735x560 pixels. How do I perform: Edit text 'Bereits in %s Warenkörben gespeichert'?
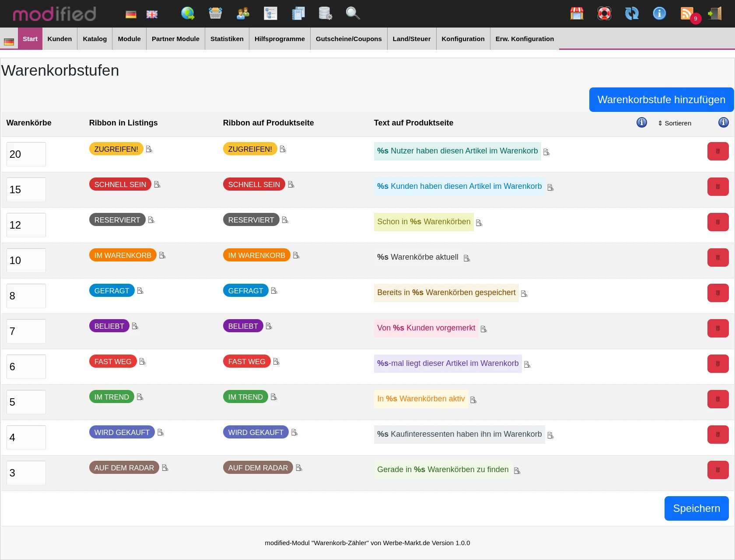(x=524, y=294)
